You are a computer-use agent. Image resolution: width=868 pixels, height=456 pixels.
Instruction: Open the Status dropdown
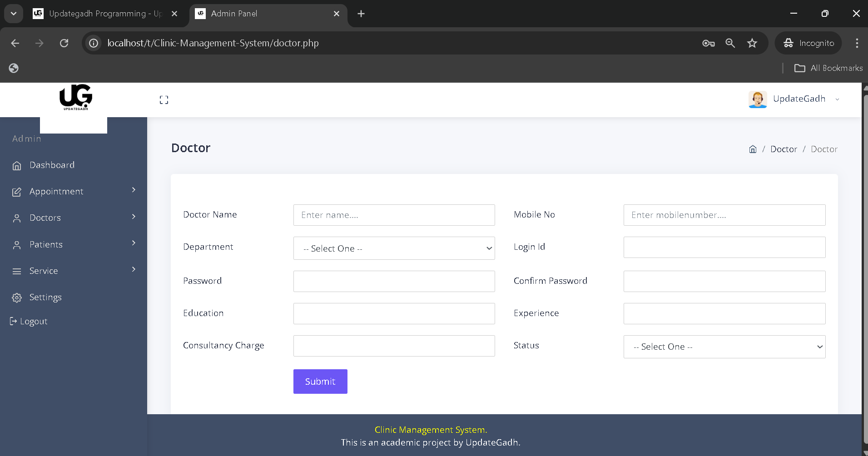(724, 347)
